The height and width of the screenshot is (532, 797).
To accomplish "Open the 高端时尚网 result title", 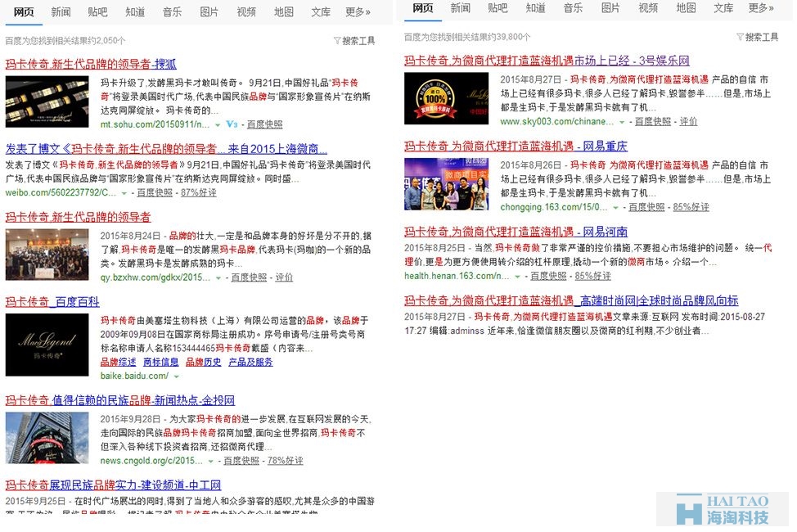I will [x=571, y=300].
